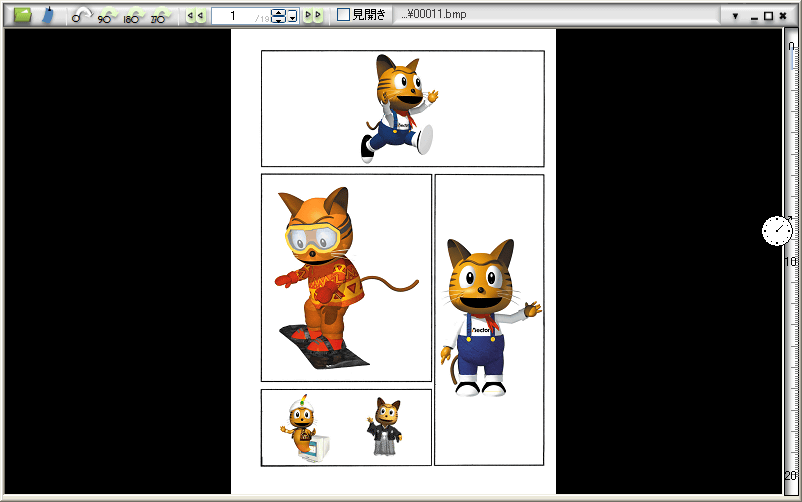
Task: Rotate the image 180 degrees
Action: click(135, 15)
